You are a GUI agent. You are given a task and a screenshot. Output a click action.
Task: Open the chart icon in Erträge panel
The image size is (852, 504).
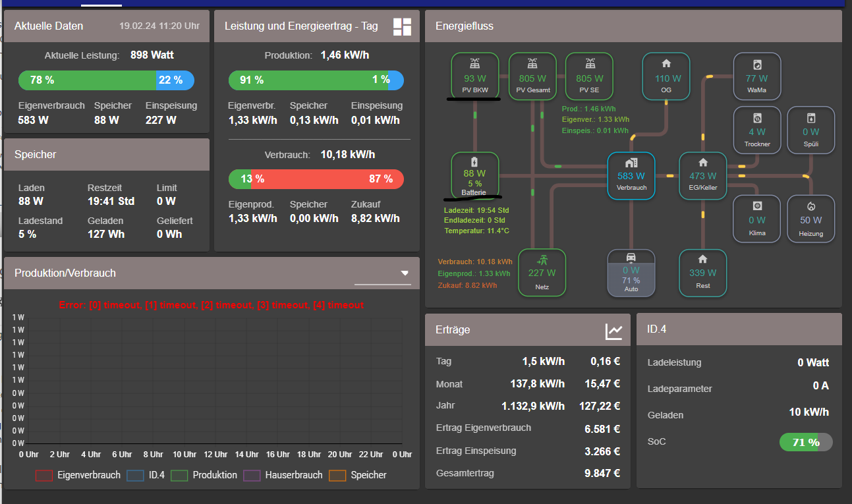pyautogui.click(x=613, y=331)
